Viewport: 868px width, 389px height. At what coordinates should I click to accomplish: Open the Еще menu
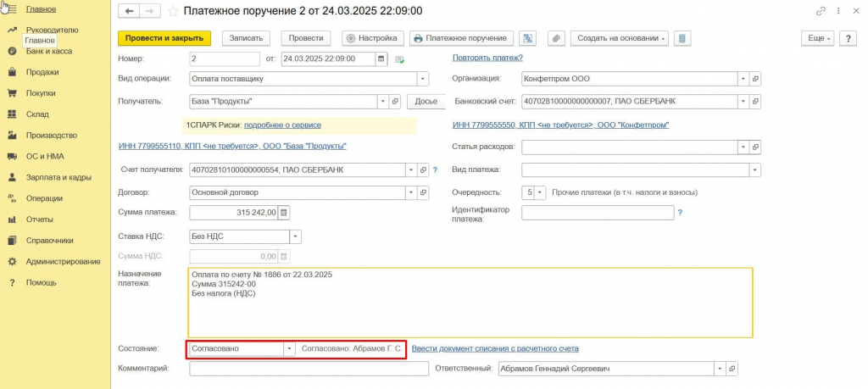click(x=818, y=38)
